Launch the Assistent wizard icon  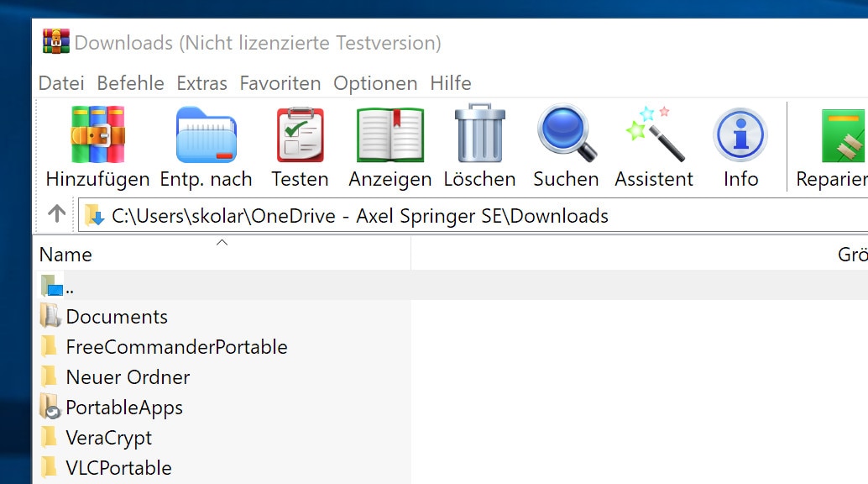click(x=654, y=134)
